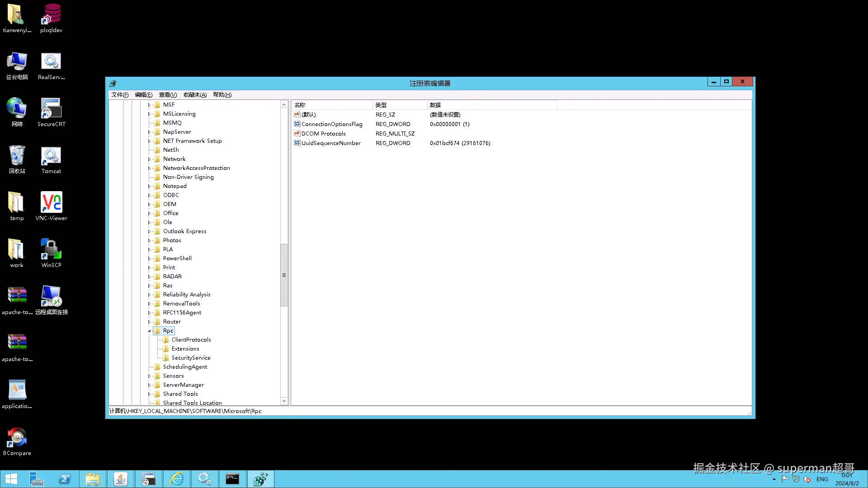868x488 pixels.
Task: Select the DCOM Protocols string value icon
Action: coord(297,133)
